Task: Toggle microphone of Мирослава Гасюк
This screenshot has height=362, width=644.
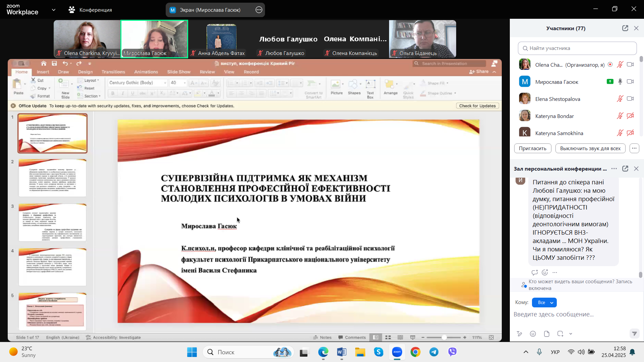Action: click(x=620, y=82)
